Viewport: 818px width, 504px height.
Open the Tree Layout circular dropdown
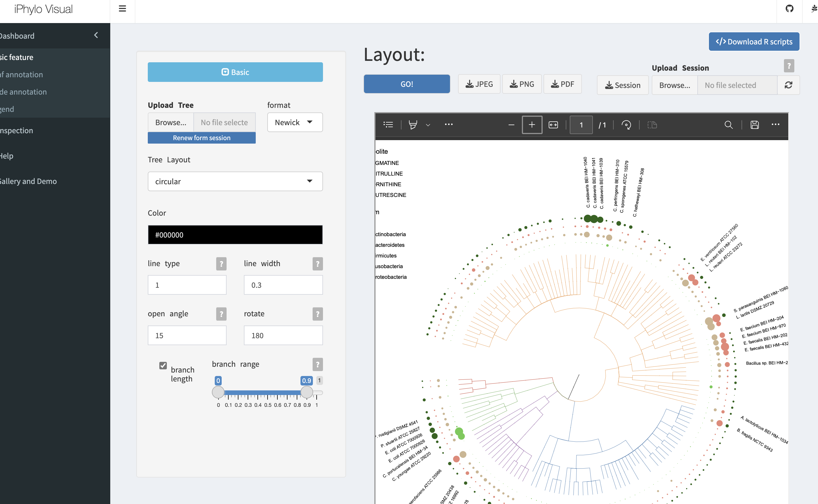point(235,181)
